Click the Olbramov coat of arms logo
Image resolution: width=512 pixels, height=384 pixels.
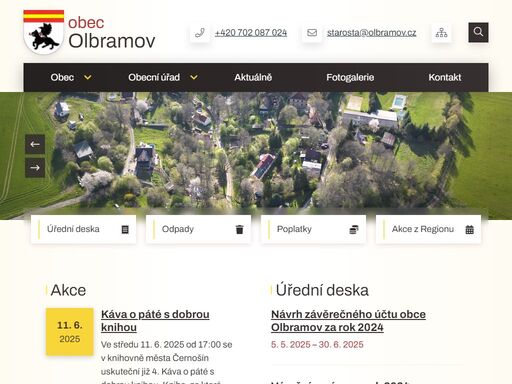44,32
